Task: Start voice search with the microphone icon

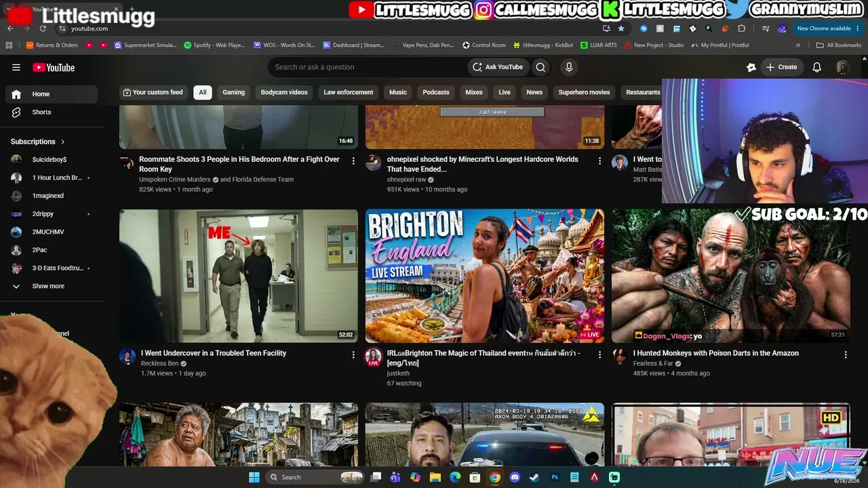Action: click(x=569, y=67)
